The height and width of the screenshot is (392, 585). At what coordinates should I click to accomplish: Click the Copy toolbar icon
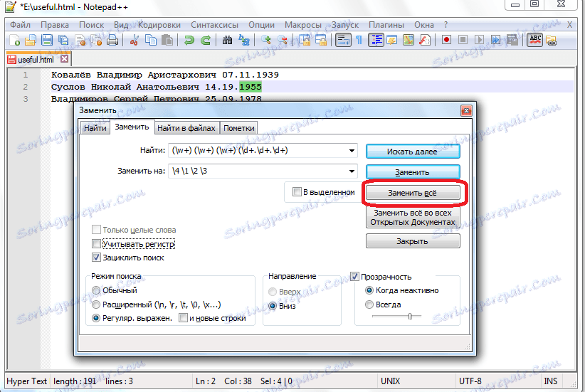click(x=150, y=40)
